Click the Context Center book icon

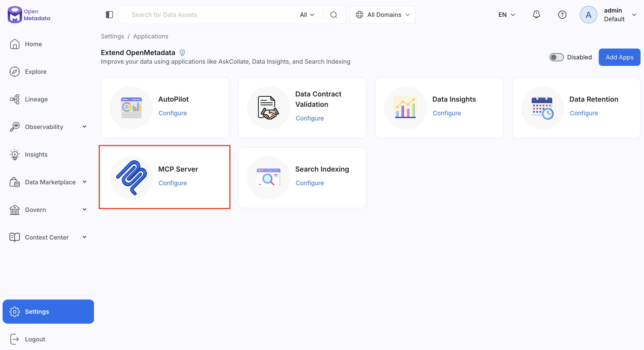point(15,237)
